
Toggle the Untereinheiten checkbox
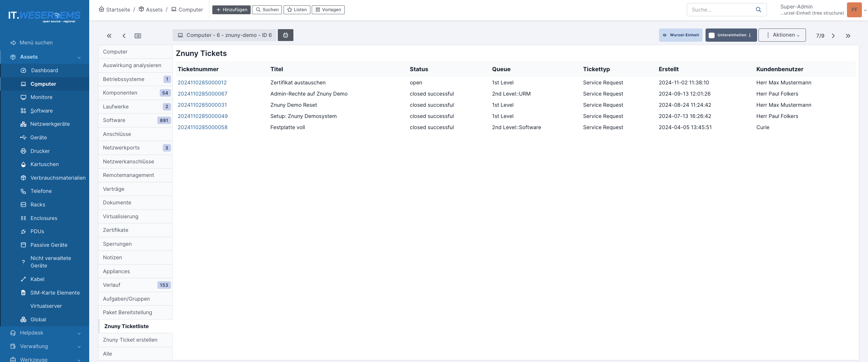pos(712,35)
